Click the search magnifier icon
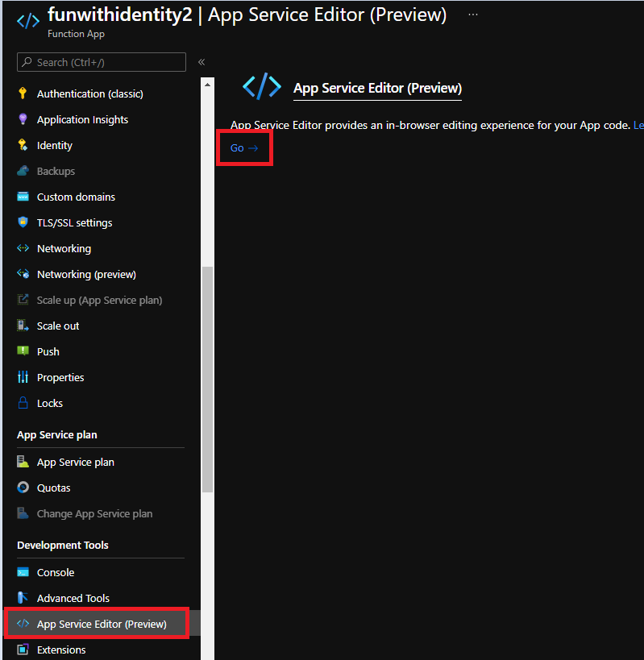The height and width of the screenshot is (660, 644). tap(27, 62)
